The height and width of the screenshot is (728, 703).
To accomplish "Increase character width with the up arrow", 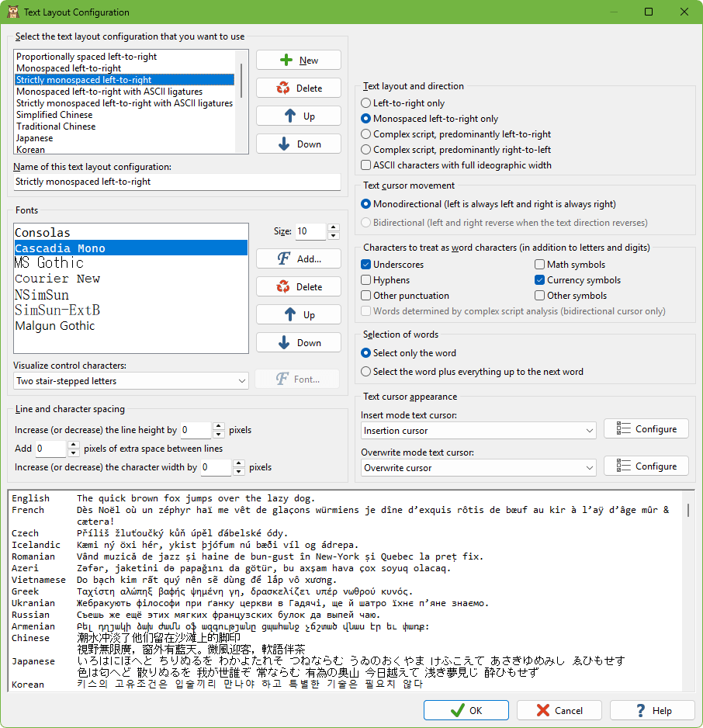I will pyautogui.click(x=238, y=463).
